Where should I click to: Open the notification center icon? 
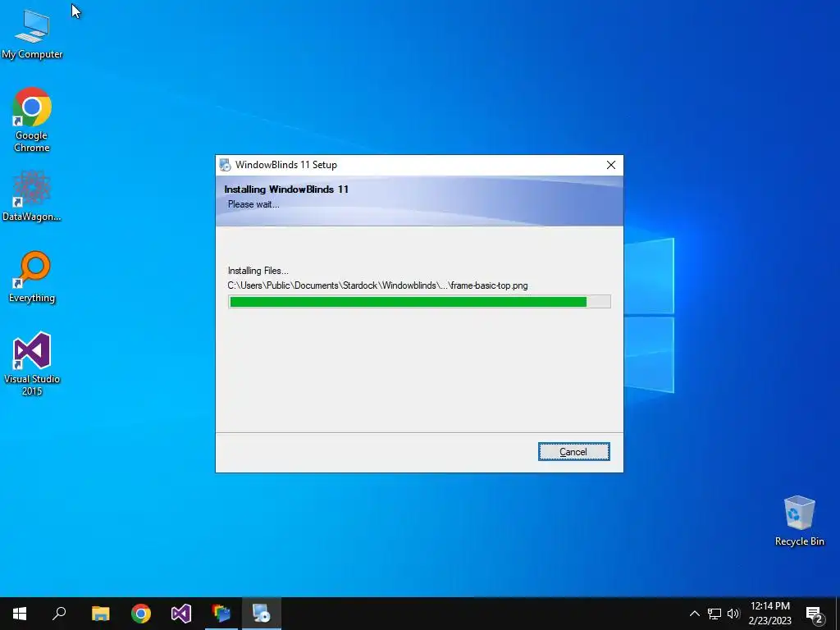814,614
